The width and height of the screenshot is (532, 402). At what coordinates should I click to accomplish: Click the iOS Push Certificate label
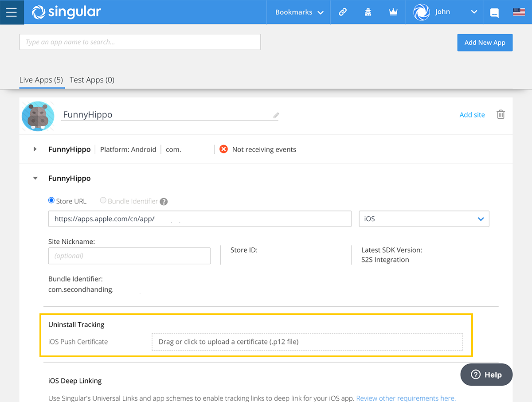pyautogui.click(x=78, y=342)
